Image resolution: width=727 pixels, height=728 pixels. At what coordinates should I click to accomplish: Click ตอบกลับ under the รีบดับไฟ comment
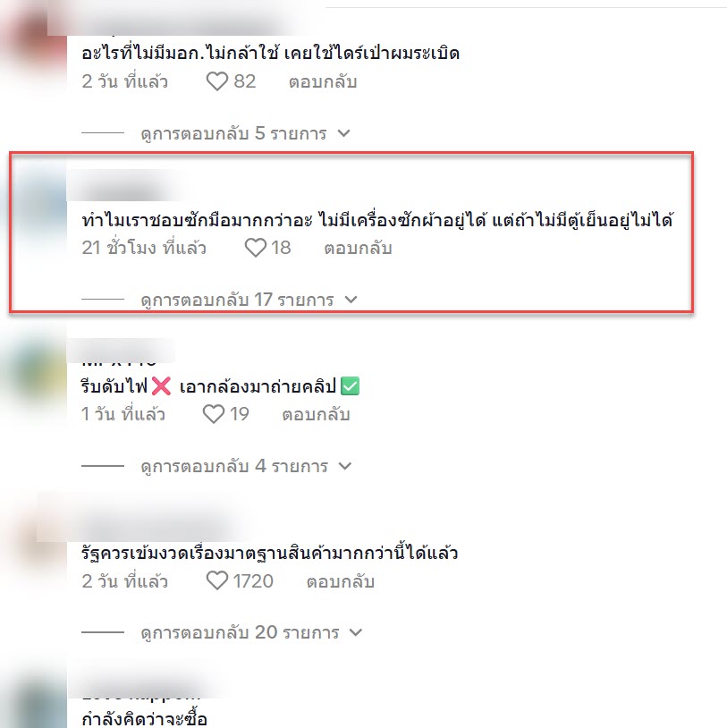316,414
